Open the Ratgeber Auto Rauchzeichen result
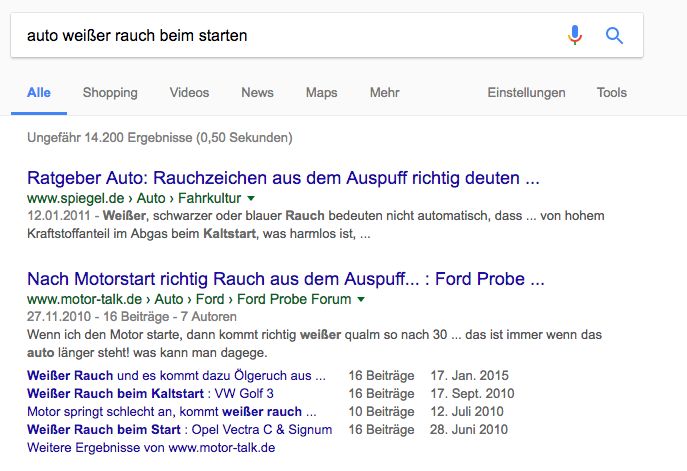 283,178
